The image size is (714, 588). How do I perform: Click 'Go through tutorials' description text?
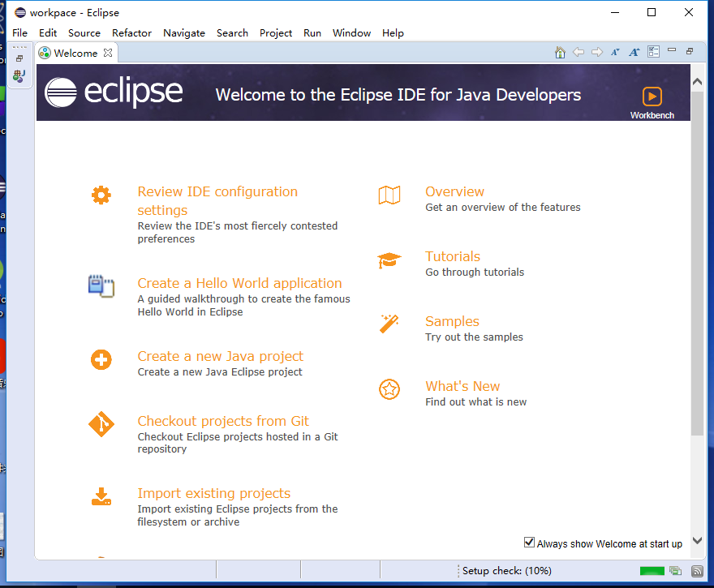pos(475,273)
